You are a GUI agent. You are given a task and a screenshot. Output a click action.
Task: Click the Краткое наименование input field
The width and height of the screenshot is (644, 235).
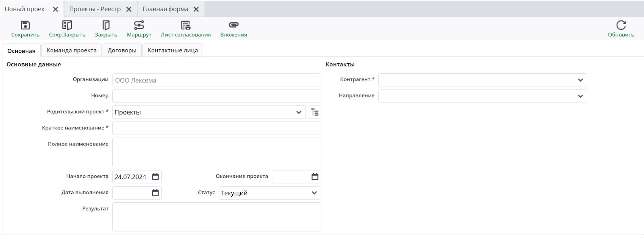click(217, 128)
